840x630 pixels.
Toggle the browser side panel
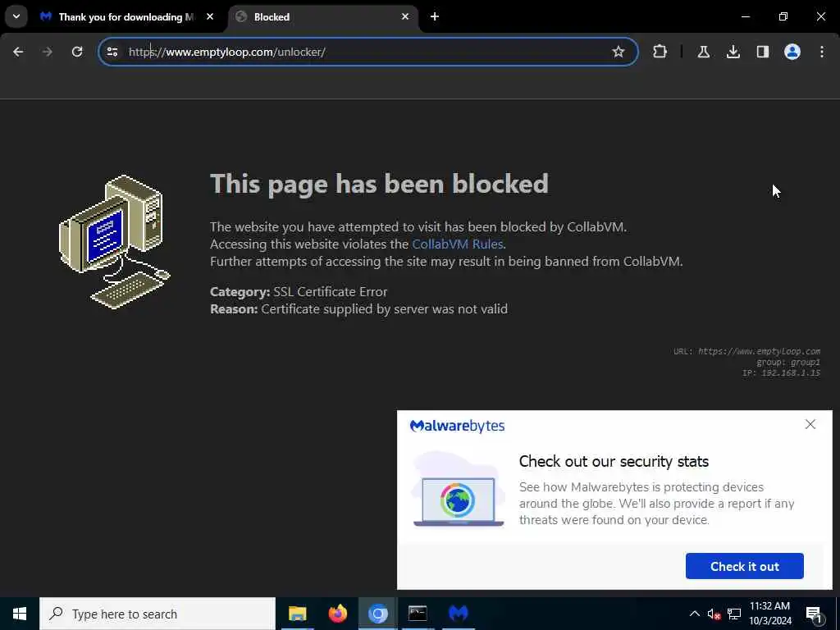763,52
